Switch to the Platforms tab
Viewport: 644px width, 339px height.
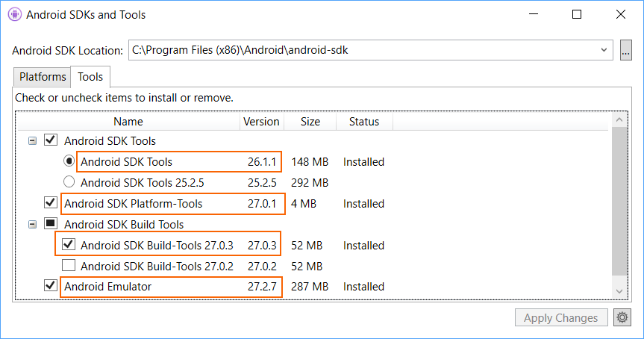(x=43, y=77)
